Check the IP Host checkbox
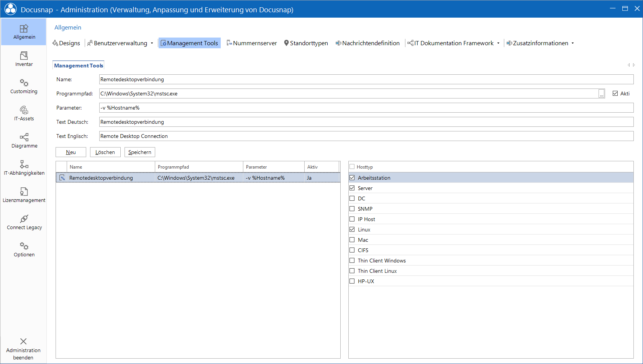 point(352,219)
